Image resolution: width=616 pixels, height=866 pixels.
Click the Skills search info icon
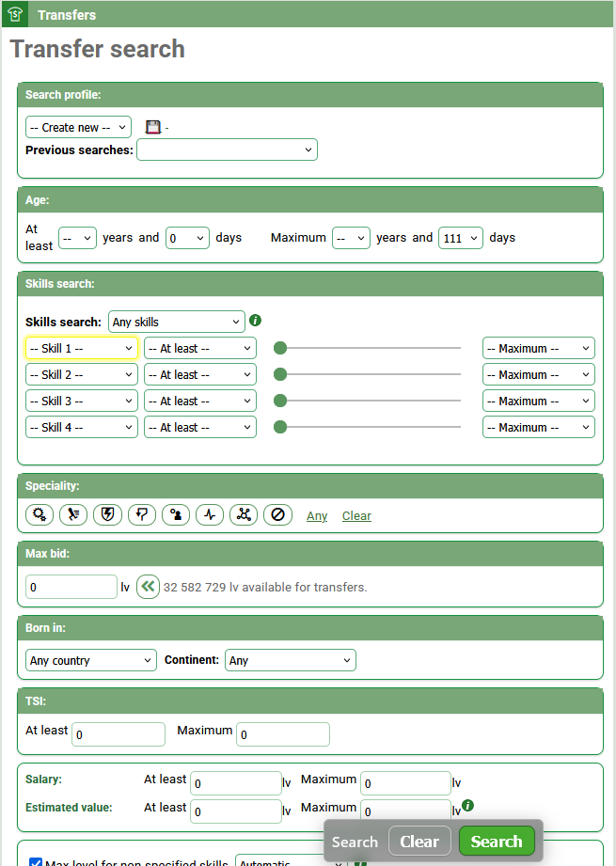(255, 321)
